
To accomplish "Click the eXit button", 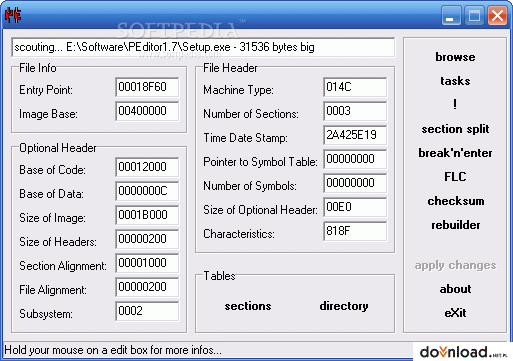I will tap(455, 313).
